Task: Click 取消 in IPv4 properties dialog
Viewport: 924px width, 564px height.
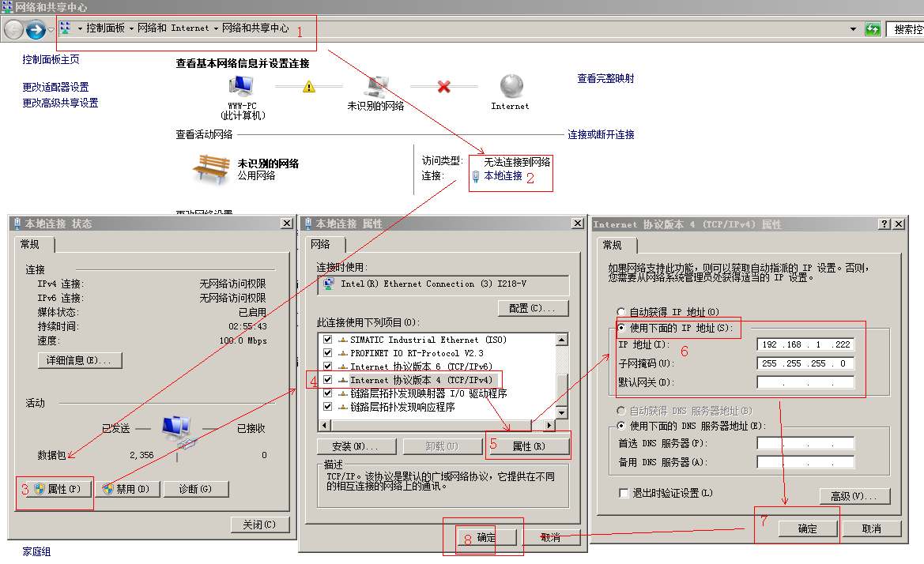Action: (872, 528)
